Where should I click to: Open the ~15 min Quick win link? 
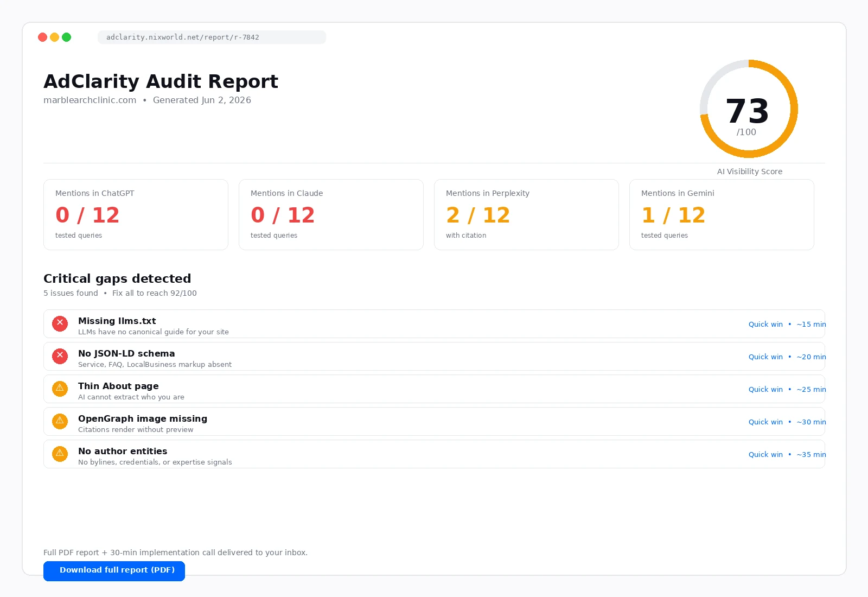pyautogui.click(x=787, y=324)
